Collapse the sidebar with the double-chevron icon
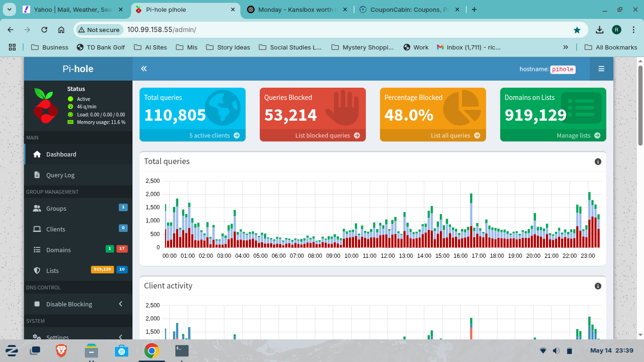 click(143, 68)
